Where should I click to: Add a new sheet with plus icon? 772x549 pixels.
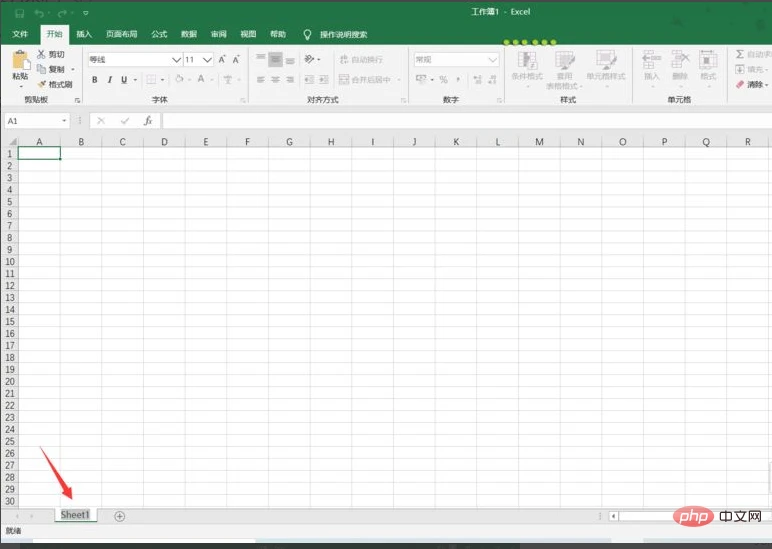point(120,516)
